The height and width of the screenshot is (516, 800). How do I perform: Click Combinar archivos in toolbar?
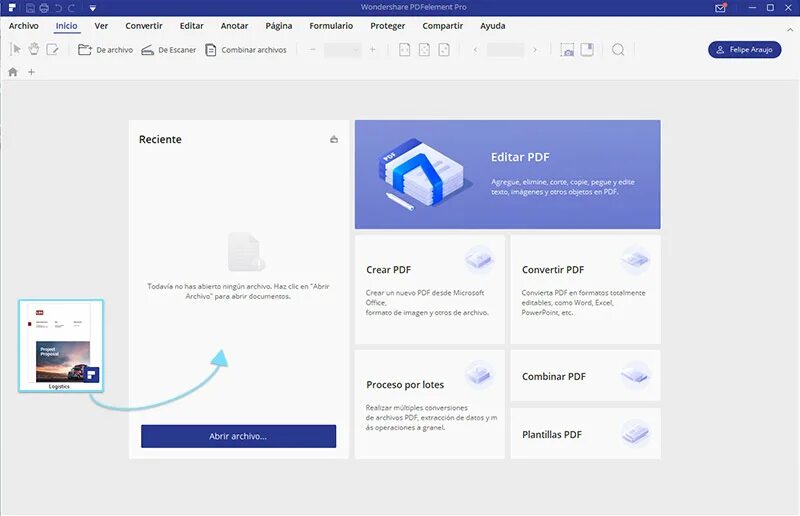click(x=246, y=50)
